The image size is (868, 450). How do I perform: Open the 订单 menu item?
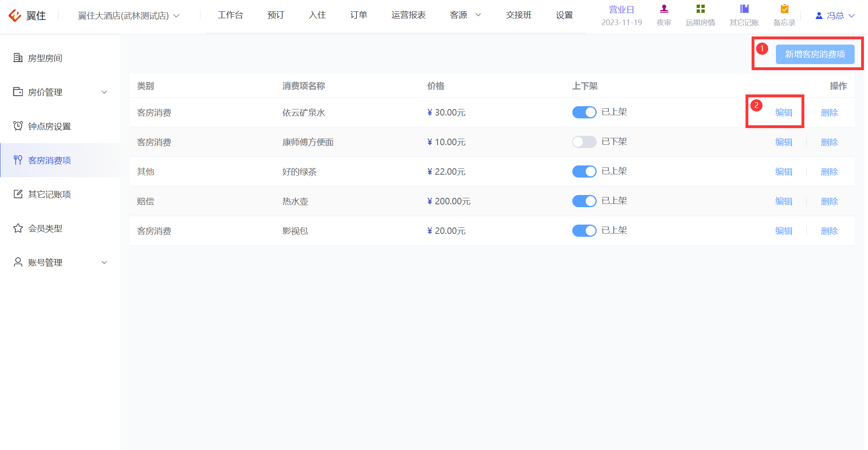coord(359,15)
